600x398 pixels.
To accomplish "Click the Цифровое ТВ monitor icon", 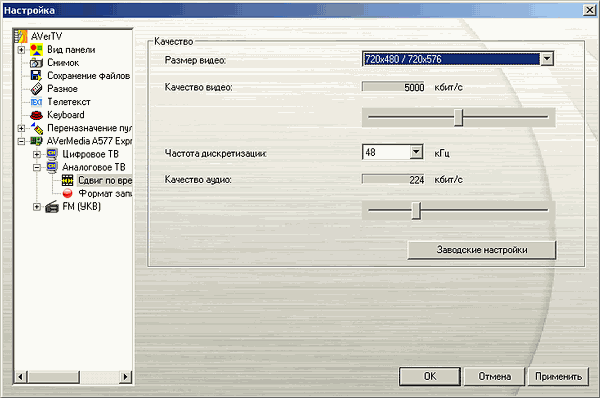I will [52, 154].
